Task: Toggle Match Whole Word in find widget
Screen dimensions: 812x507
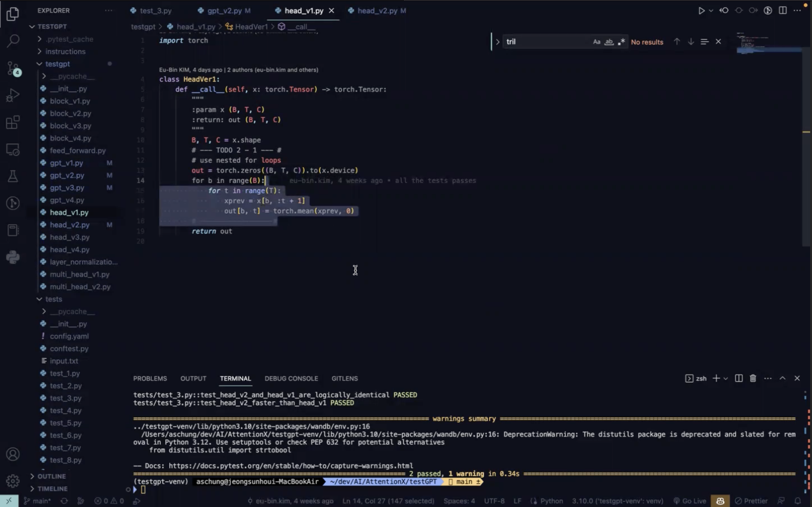Action: click(609, 42)
